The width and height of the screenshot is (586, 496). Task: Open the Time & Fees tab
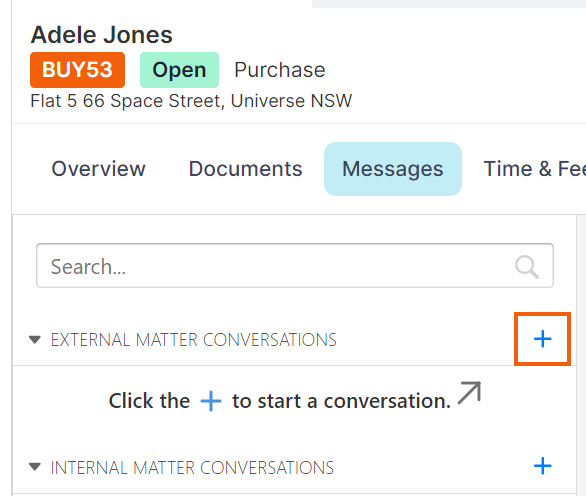[x=535, y=169]
